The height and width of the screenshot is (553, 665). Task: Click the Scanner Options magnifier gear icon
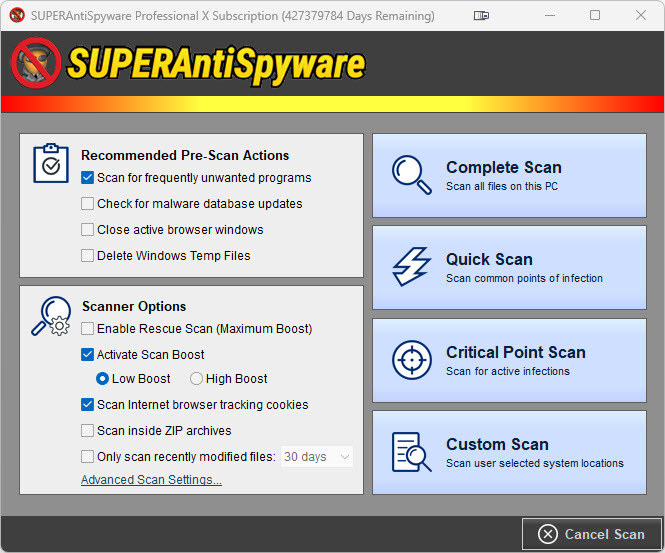[51, 316]
